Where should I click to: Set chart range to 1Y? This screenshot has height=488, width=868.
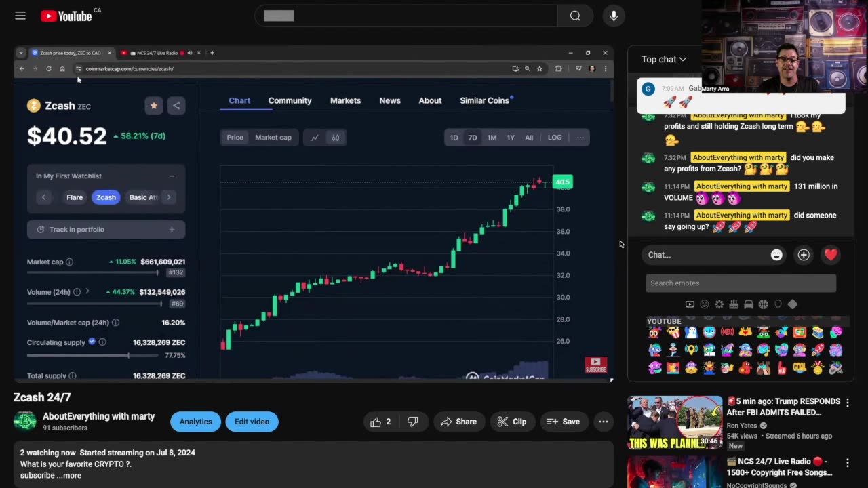click(x=511, y=138)
